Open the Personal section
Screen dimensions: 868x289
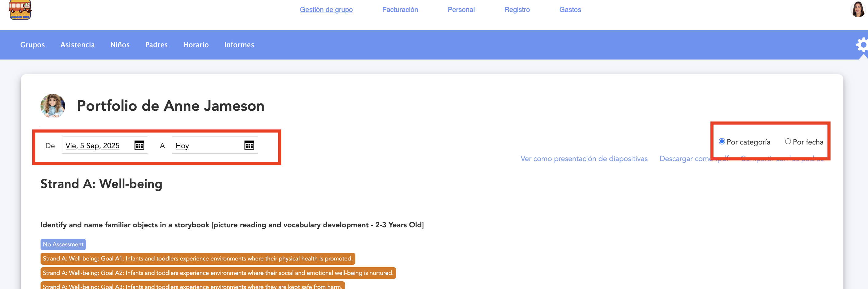click(461, 10)
